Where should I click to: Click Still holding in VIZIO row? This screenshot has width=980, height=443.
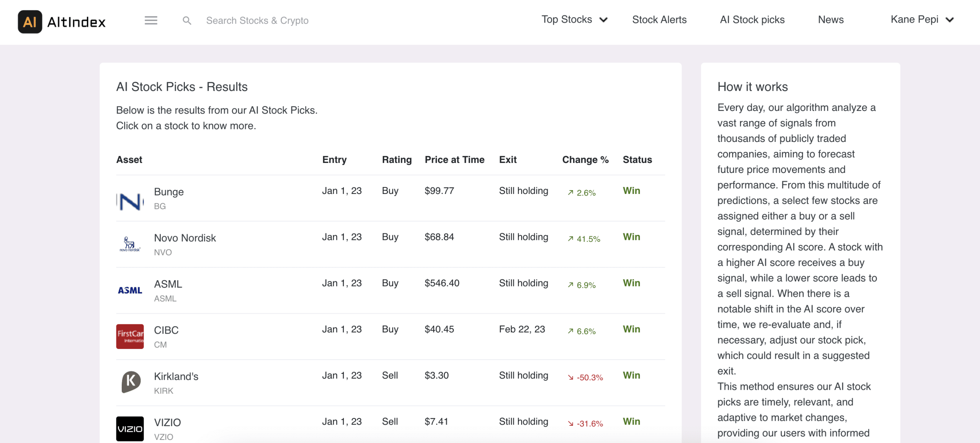tap(524, 421)
